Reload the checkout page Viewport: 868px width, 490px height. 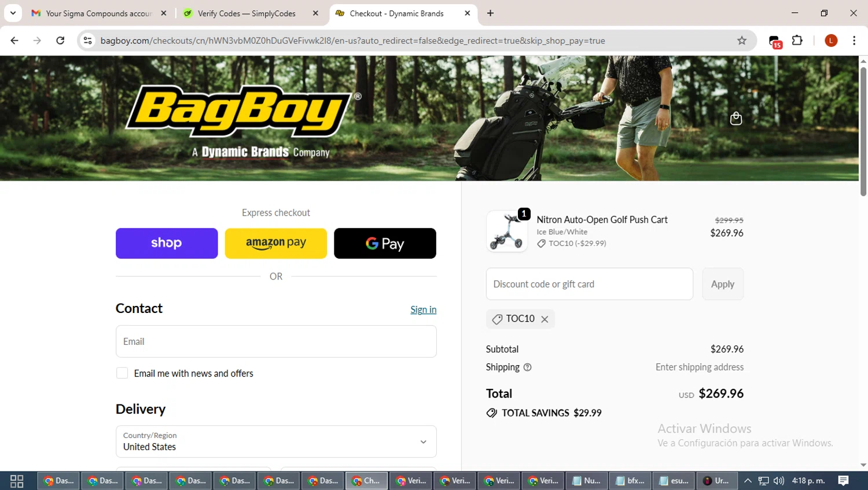pos(60,40)
